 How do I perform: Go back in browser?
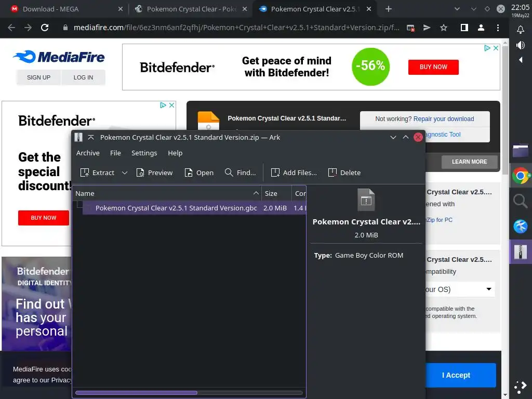click(11, 28)
